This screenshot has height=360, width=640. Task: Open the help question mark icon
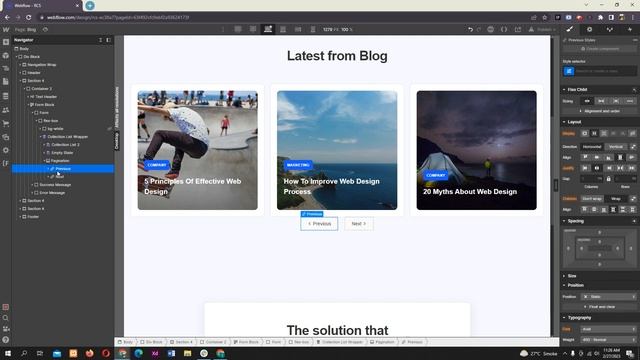click(6, 340)
